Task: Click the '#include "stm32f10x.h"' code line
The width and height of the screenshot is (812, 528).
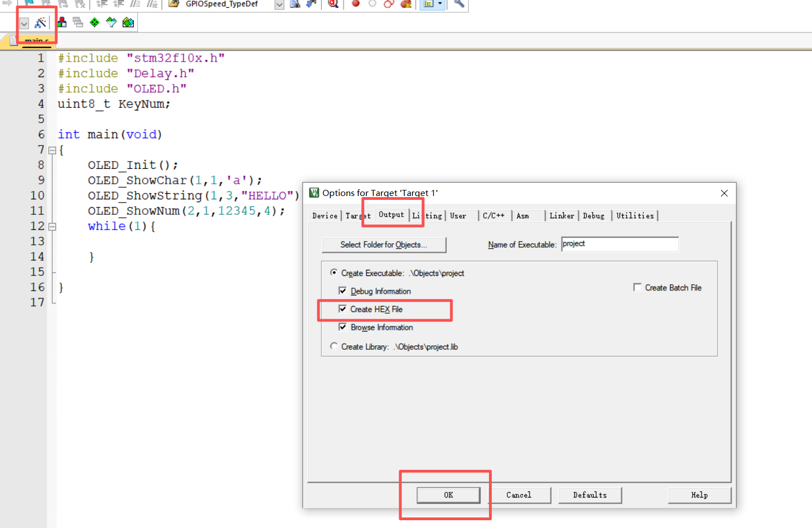Action: [141, 58]
